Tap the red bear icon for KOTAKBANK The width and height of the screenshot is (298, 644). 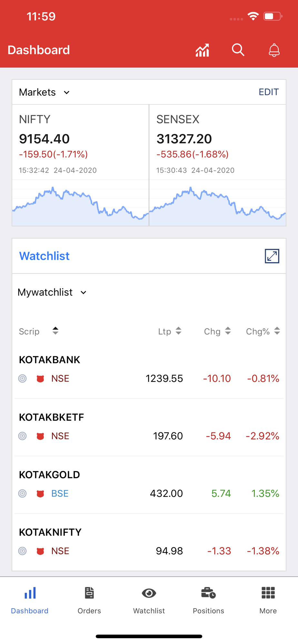[x=40, y=379]
